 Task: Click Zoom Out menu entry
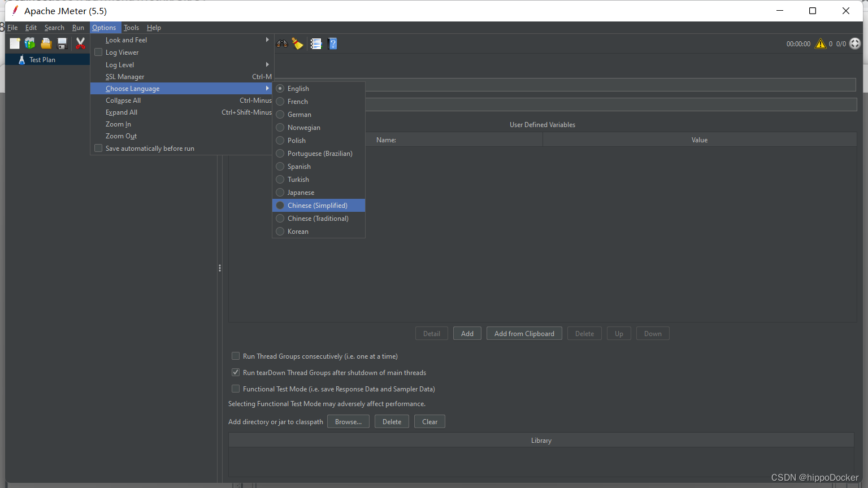pyautogui.click(x=181, y=136)
